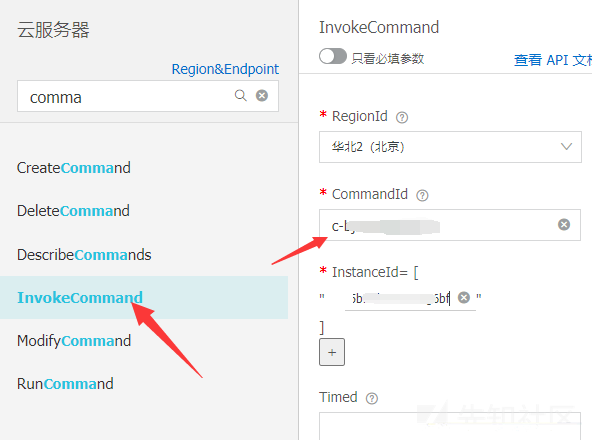Toggle the 只看必填参数 switch
Image resolution: width=592 pixels, height=440 pixels.
coord(333,57)
